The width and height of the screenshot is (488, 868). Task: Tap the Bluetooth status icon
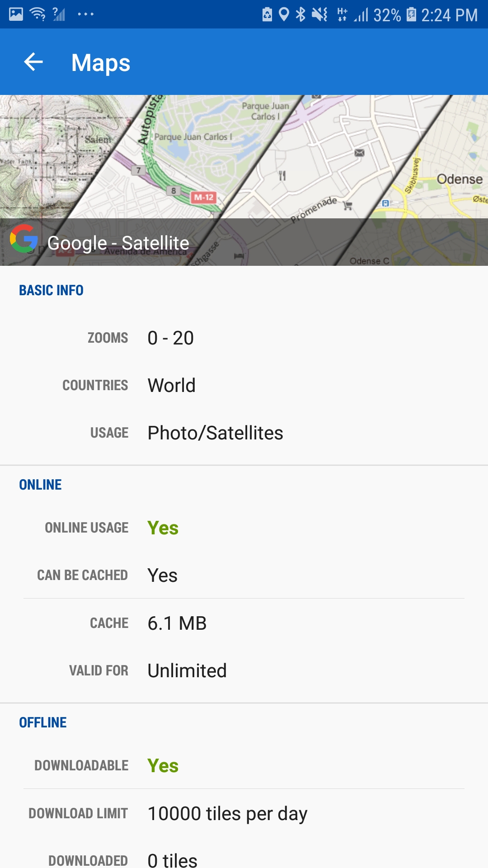point(300,14)
